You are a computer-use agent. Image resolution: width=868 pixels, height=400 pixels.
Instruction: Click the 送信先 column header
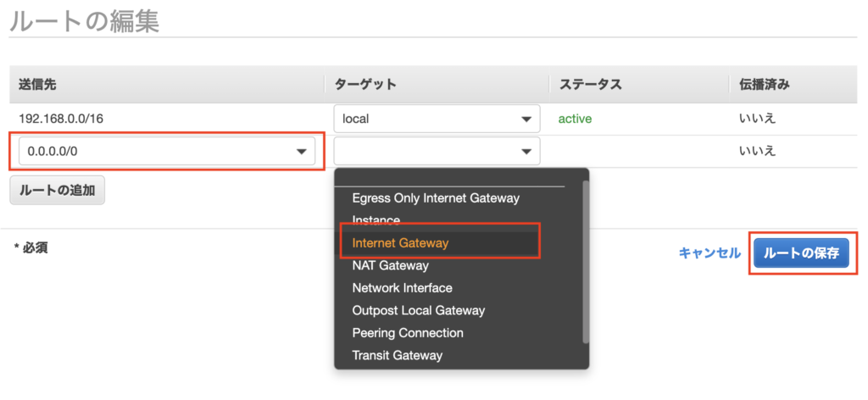38,84
